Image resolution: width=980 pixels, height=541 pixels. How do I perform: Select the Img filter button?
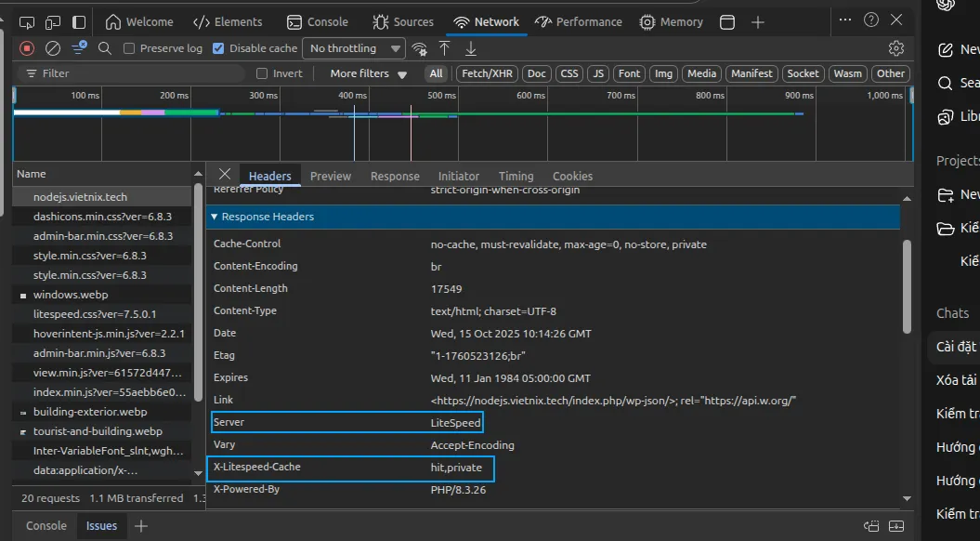click(x=663, y=73)
